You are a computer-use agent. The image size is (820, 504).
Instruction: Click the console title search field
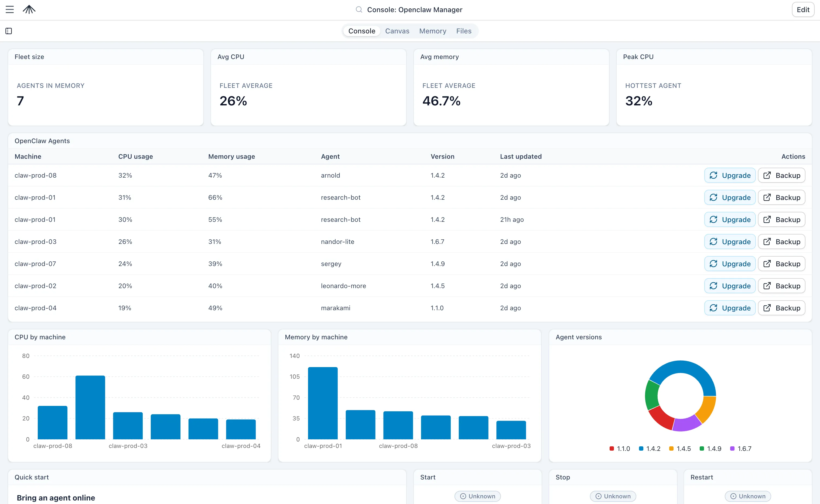point(414,10)
